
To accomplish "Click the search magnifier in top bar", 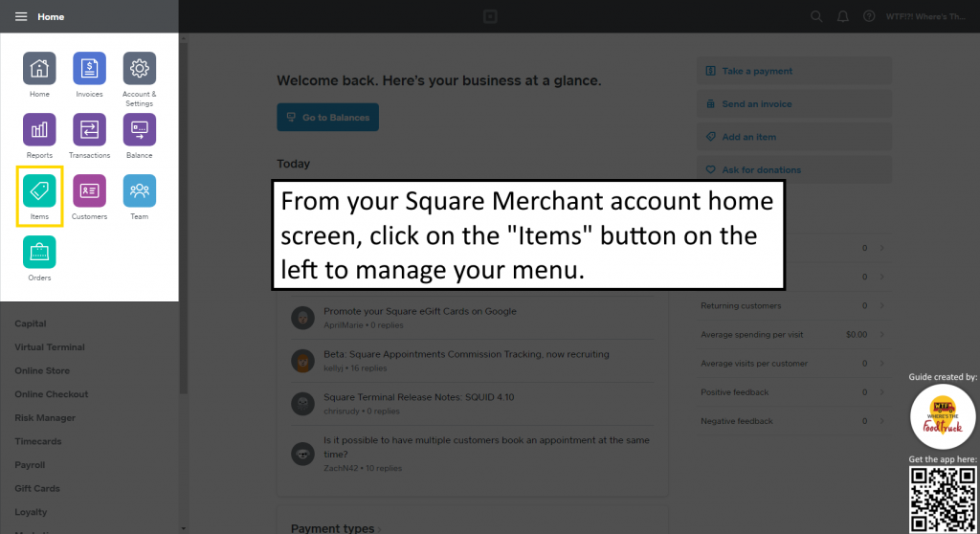I will tap(816, 17).
